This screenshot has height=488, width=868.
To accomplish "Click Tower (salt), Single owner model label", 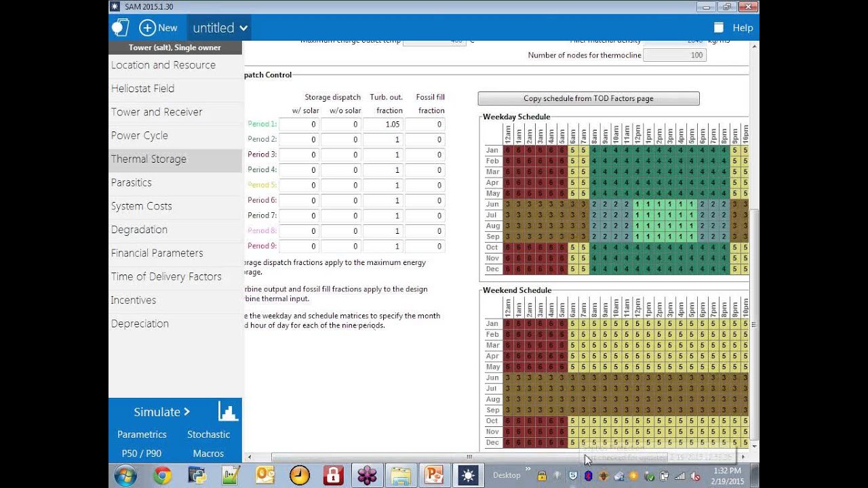I will 175,47.
